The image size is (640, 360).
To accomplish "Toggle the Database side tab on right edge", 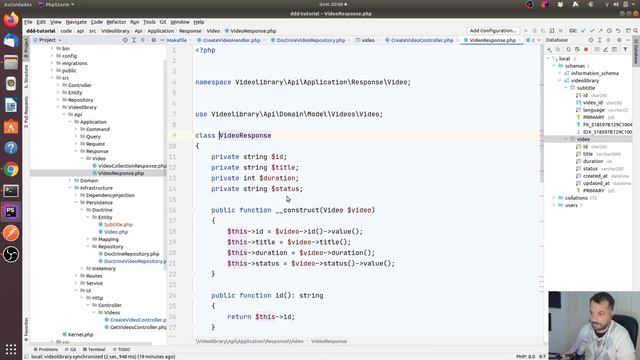I will click(636, 51).
